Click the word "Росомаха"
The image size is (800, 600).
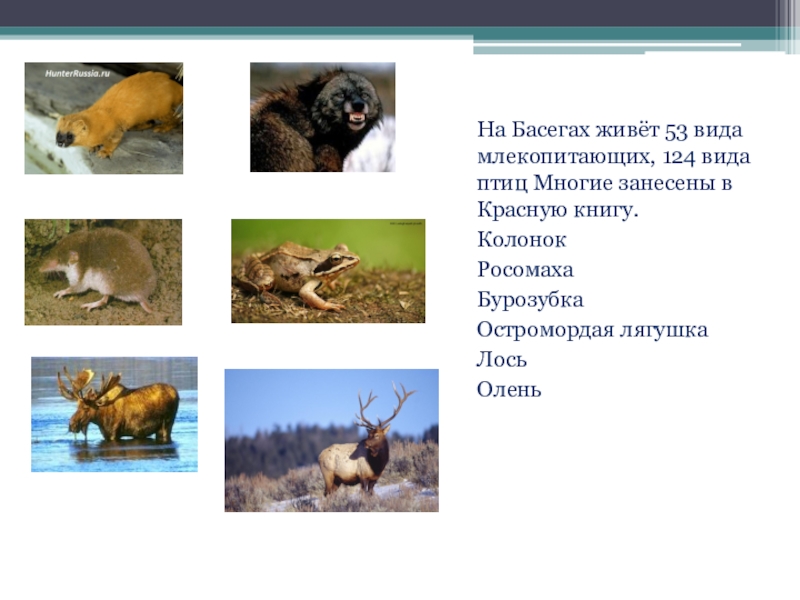tap(525, 270)
